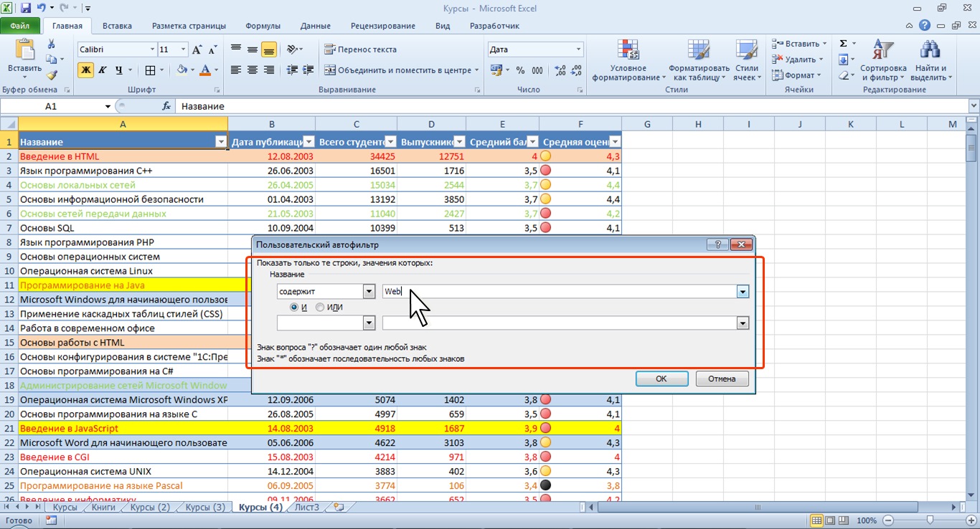Click the Cut scissors icon
980x529 pixels.
(52, 44)
